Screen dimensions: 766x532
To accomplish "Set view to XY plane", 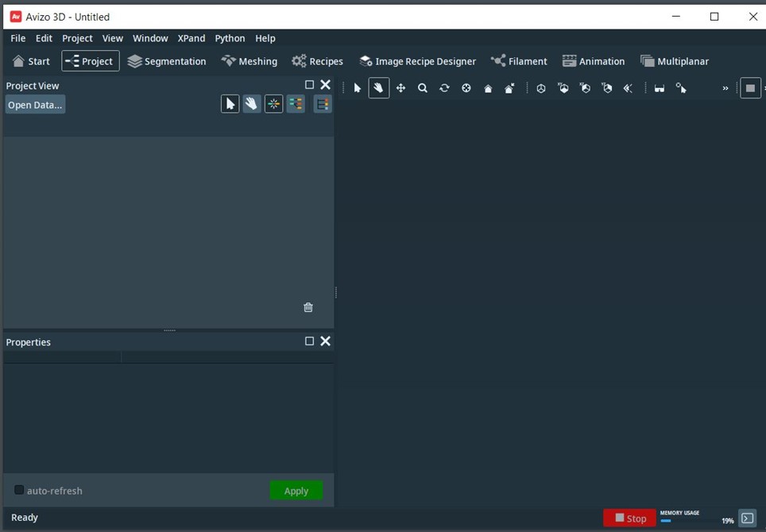I will 563,88.
